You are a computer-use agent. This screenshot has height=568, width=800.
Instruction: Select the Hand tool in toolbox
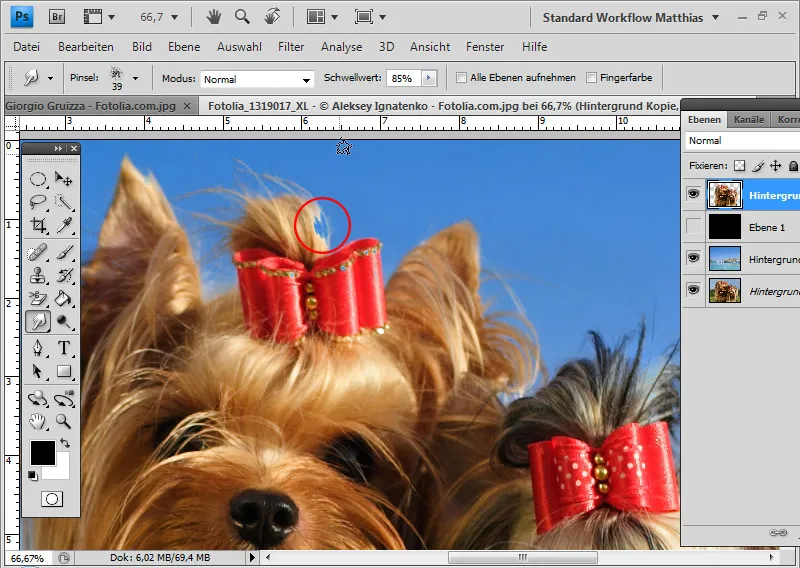point(38,422)
